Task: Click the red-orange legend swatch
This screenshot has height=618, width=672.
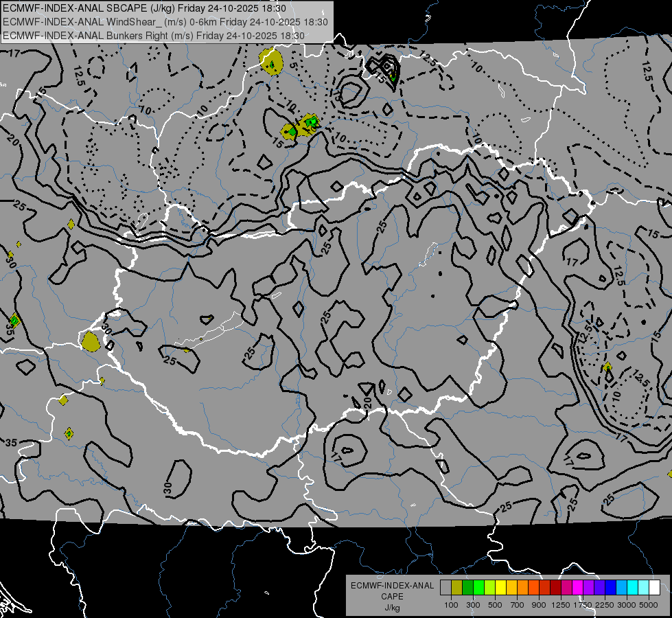Action: click(533, 588)
